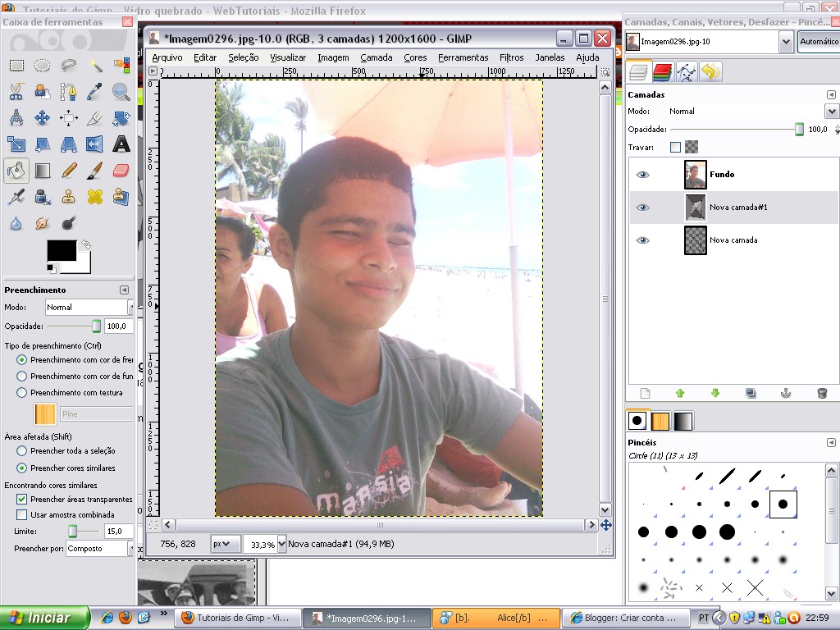Open the Filtros menu
The image size is (840, 630).
point(512,57)
